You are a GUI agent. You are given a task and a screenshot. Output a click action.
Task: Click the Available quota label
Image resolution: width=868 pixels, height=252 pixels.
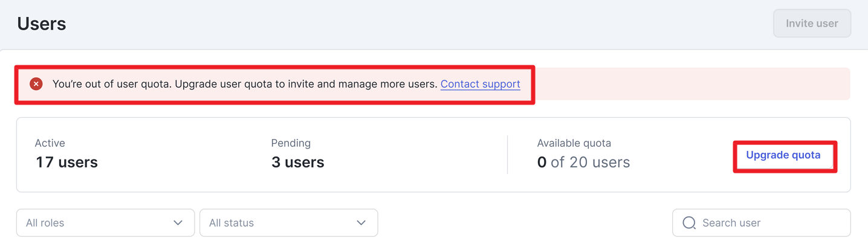coord(574,143)
